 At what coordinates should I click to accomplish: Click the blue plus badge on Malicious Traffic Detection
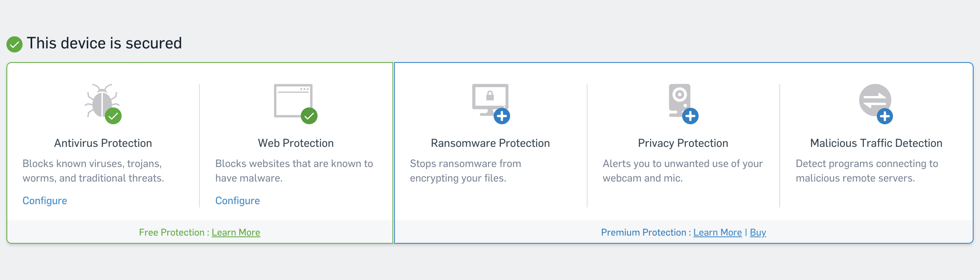click(x=884, y=117)
